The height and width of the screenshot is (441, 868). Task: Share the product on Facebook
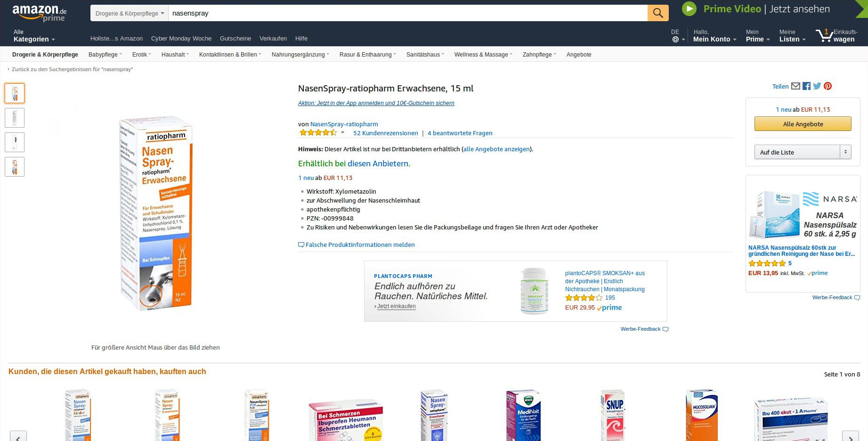[806, 86]
